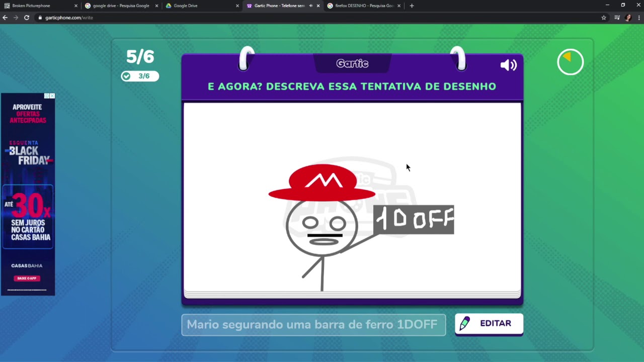Close the Gartic Phone tab
Screen dimensions: 644x362
[x=318, y=6]
